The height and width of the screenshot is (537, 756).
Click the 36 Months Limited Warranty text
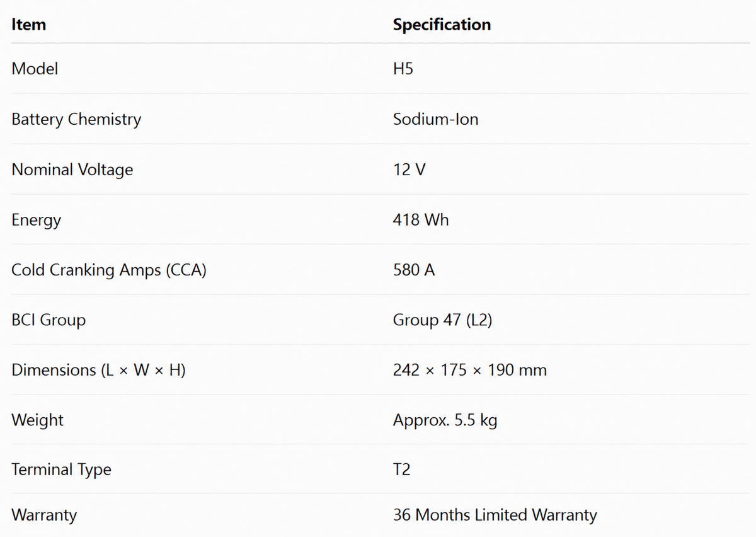495,515
